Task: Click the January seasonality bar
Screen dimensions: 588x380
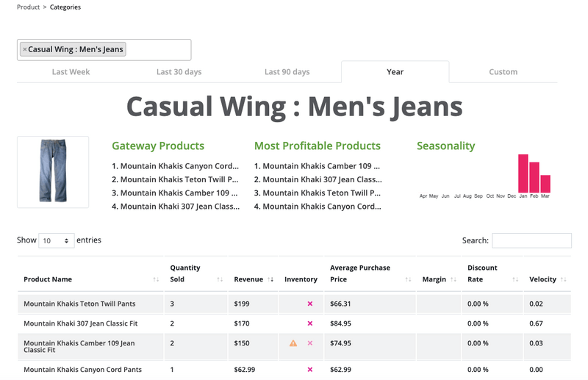Action: 523,173
